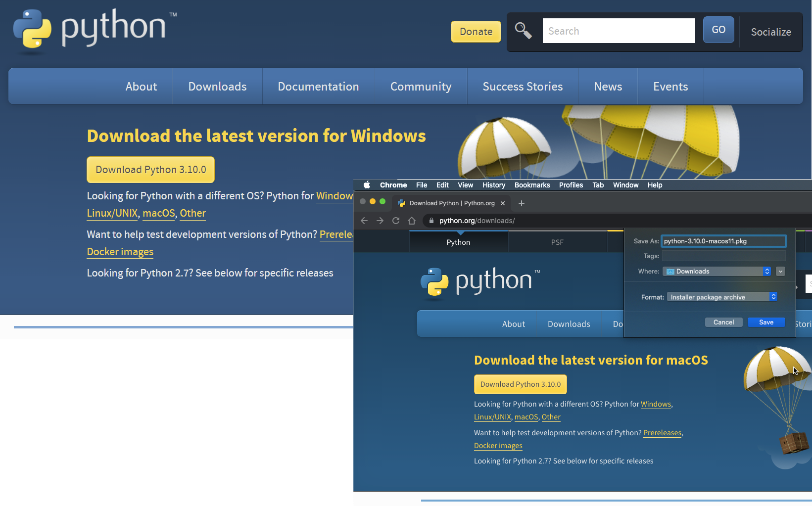Open Docker images link on Windows page
The height and width of the screenshot is (506, 812).
tap(120, 252)
